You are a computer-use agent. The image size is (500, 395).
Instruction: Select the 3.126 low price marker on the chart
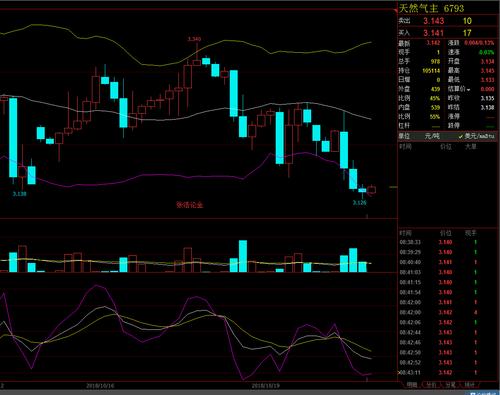point(360,202)
